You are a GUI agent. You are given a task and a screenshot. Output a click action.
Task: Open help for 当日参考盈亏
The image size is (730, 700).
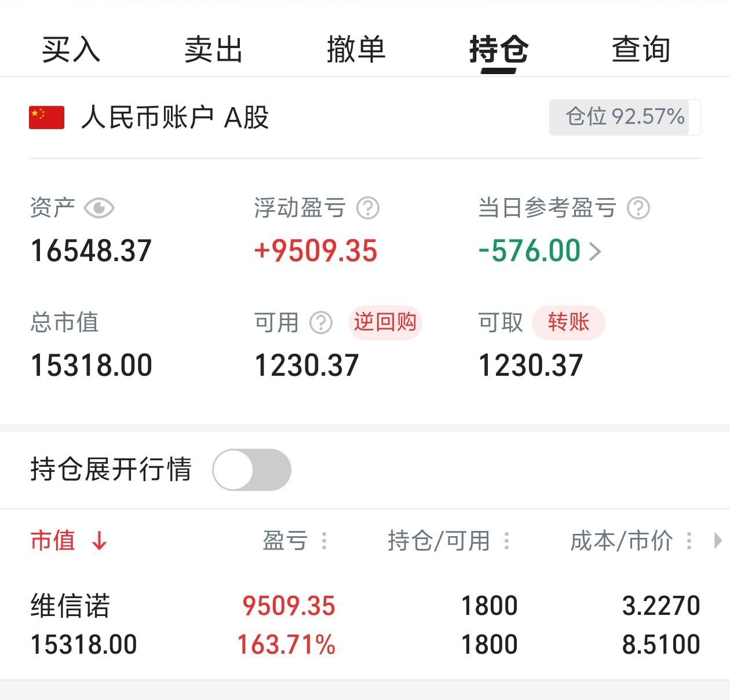click(x=638, y=208)
